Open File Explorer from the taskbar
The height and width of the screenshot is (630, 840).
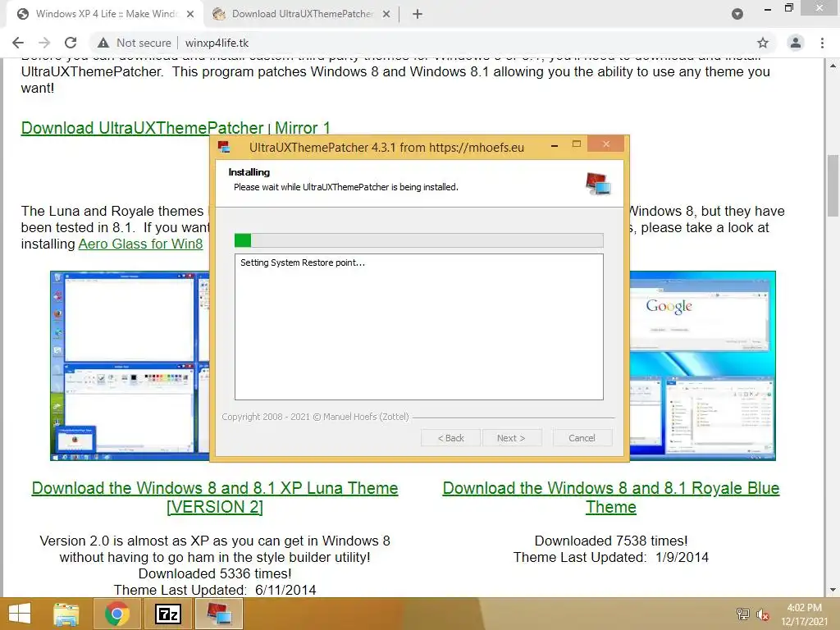(66, 614)
